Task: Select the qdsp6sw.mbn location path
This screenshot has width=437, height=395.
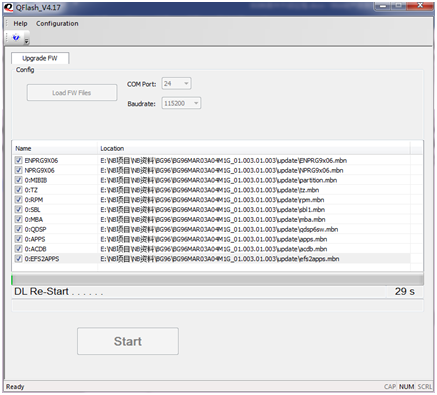Action: (x=219, y=229)
